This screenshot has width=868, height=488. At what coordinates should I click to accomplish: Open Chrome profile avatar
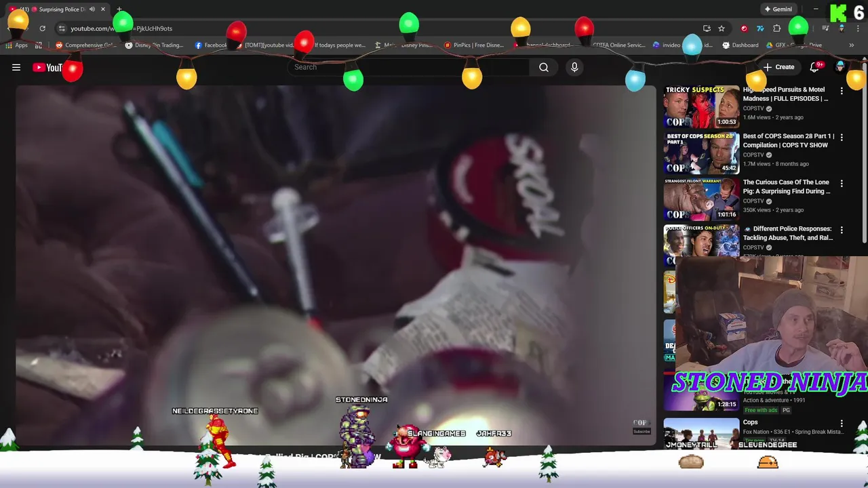point(842,28)
